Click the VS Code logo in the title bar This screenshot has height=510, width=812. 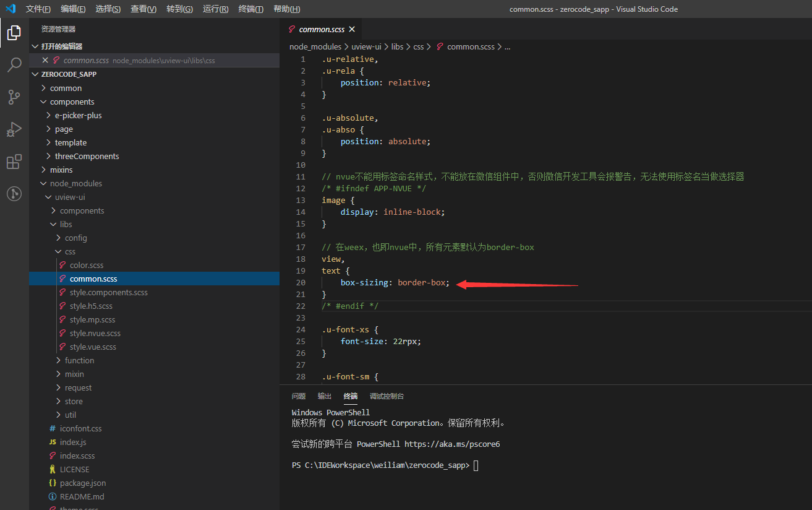tap(9, 9)
